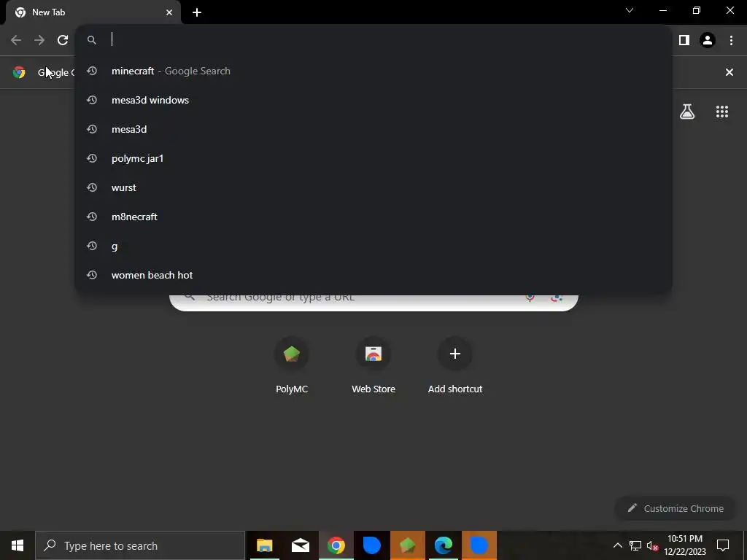Switch to Chrome in taskbar
Screen dimensions: 747x560
coord(336,545)
